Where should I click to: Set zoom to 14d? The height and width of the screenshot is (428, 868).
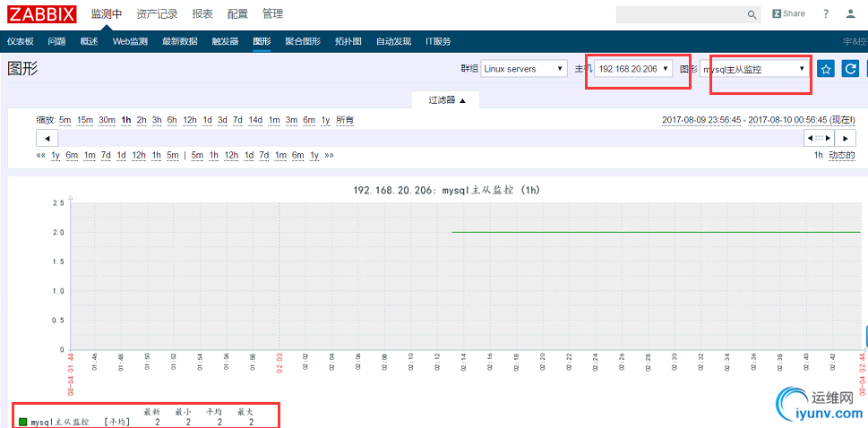pyautogui.click(x=256, y=120)
